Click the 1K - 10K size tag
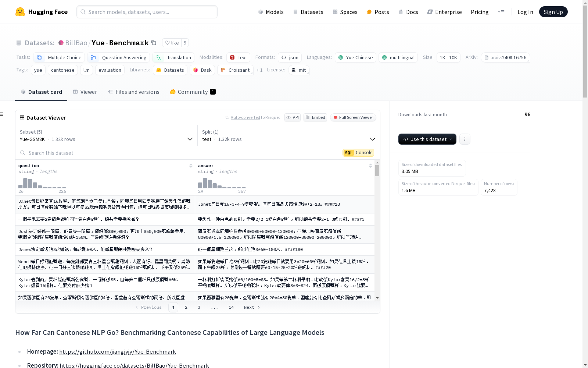The width and height of the screenshot is (588, 368). tap(448, 57)
